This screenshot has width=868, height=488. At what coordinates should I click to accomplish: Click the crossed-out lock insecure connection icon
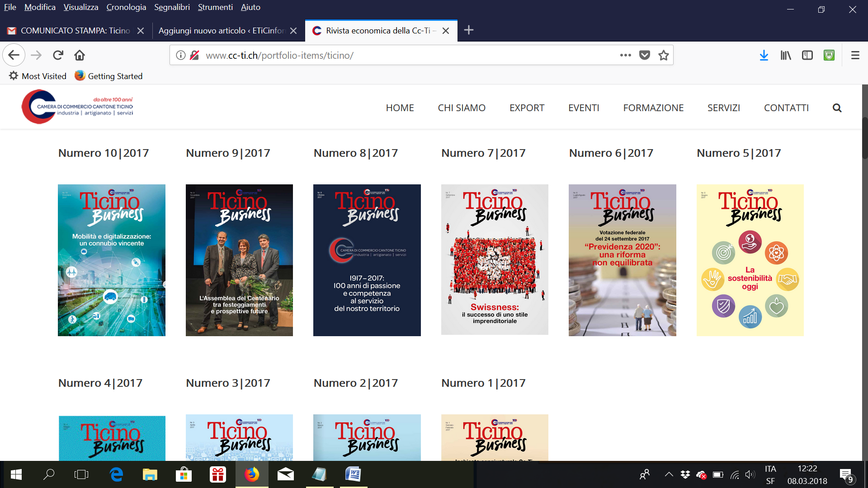[x=195, y=55]
